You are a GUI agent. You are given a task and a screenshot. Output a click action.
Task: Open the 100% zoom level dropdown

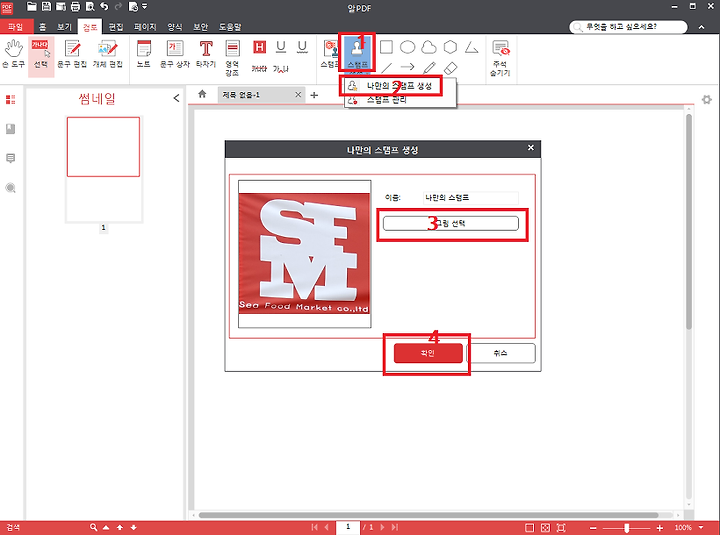click(701, 528)
